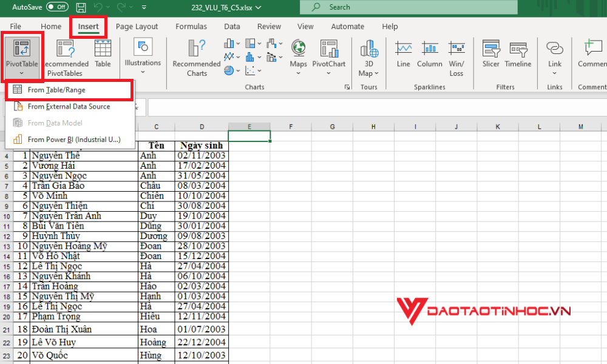Select the Ngày sinh header cell
607x364 pixels.
[x=202, y=146]
